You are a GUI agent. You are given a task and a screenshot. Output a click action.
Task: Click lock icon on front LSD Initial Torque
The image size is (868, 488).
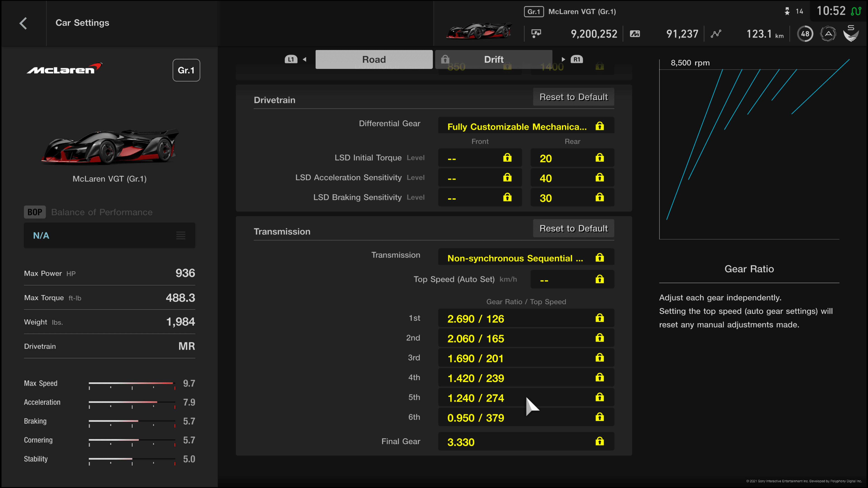pyautogui.click(x=507, y=158)
